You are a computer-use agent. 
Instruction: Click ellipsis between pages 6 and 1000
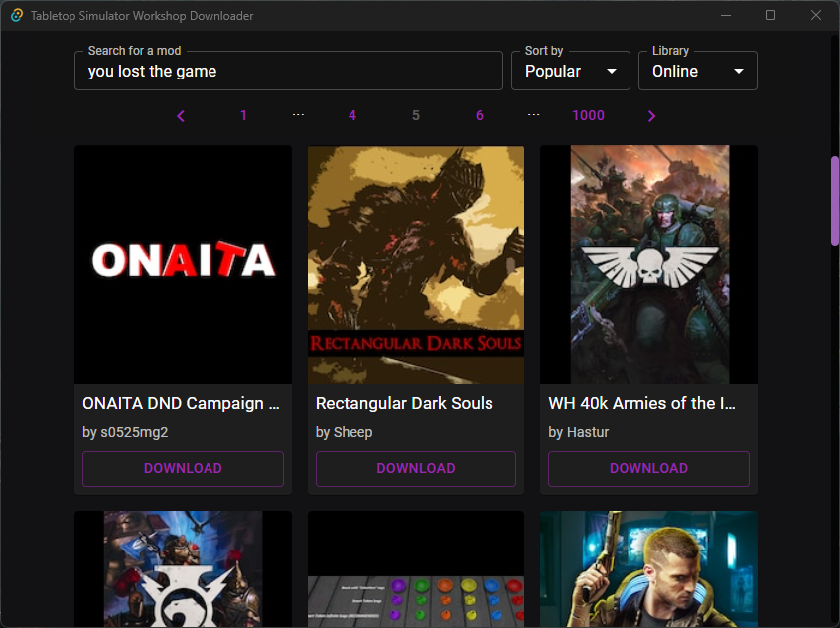533,115
